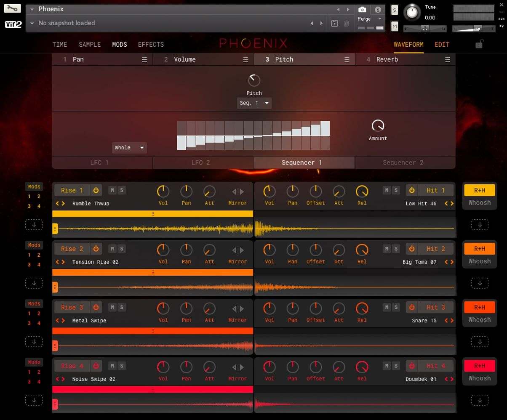Viewport: 507px width, 420px height.
Task: Switch to the EFFECTS tab
Action: 150,44
